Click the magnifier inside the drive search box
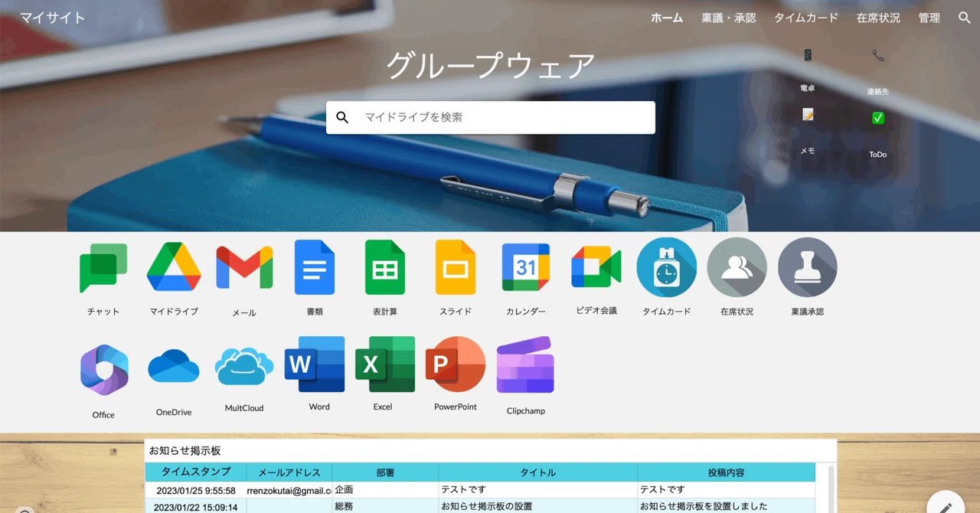Screen dimensions: 980x513 tap(342, 117)
